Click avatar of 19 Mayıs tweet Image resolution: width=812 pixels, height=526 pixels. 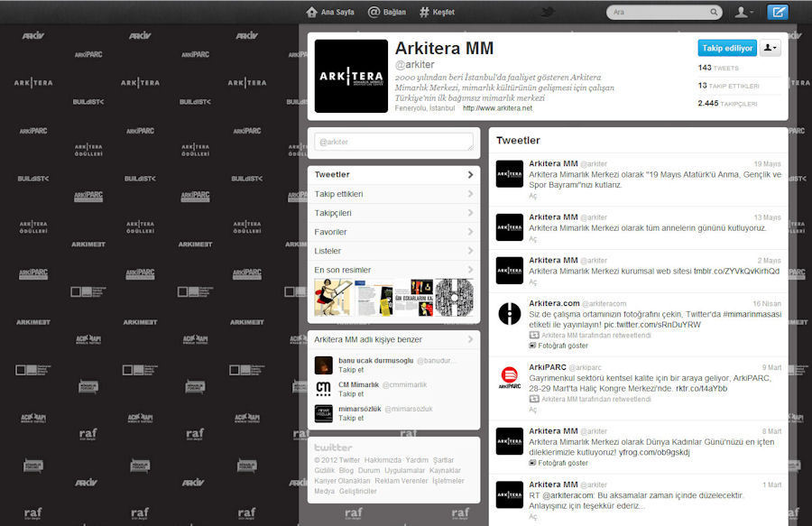coord(510,173)
